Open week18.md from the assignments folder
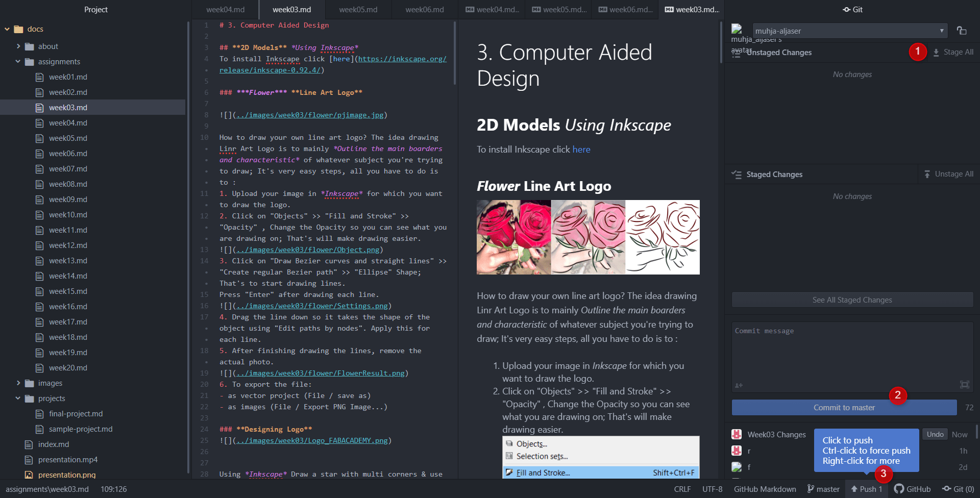 (x=68, y=337)
